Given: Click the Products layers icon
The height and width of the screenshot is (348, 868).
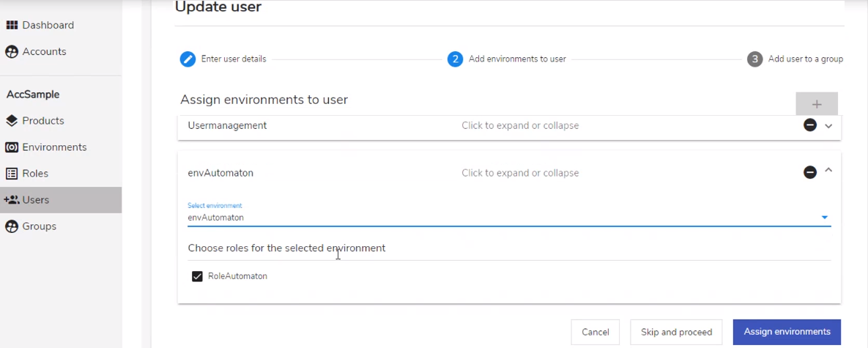Looking at the screenshot, I should tap(12, 121).
